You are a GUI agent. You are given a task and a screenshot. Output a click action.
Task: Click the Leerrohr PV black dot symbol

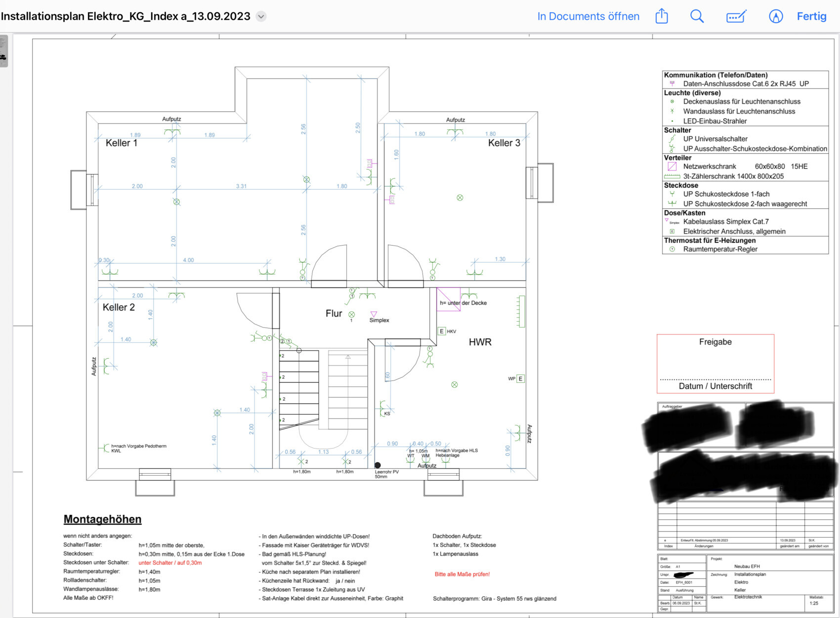click(x=378, y=465)
